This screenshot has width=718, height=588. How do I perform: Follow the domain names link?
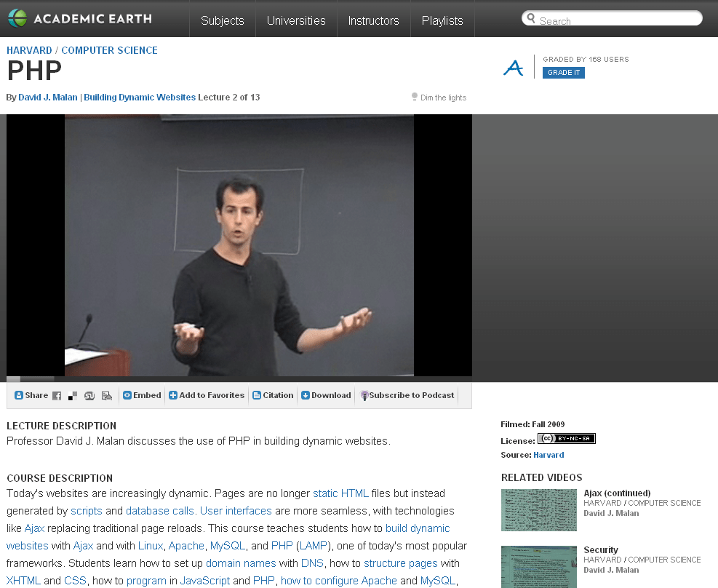(241, 563)
